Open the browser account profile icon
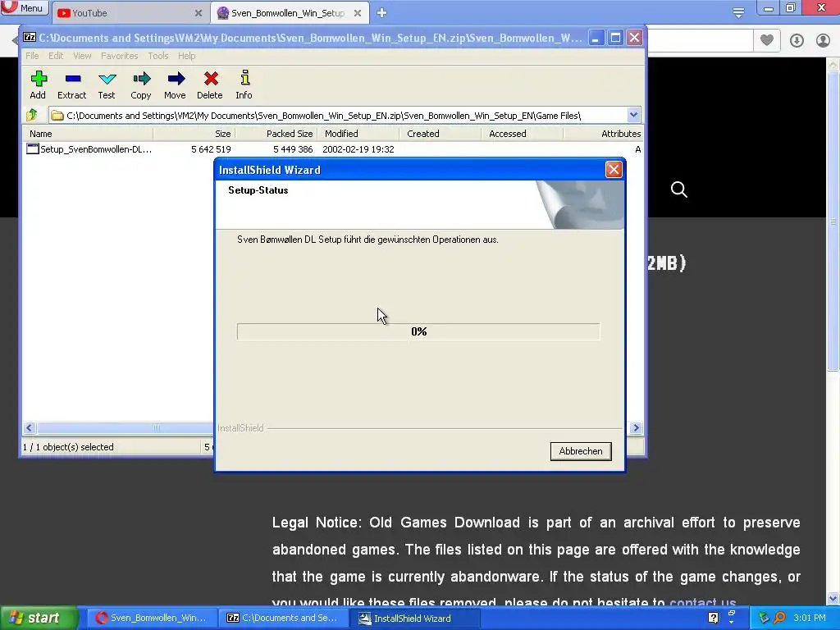This screenshot has height=630, width=840. (823, 40)
